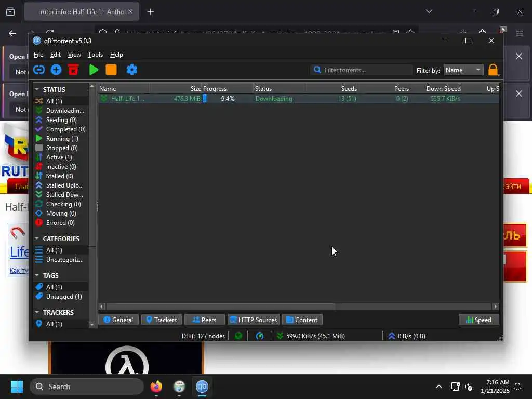Click the yellow lock UI icon

click(x=493, y=70)
